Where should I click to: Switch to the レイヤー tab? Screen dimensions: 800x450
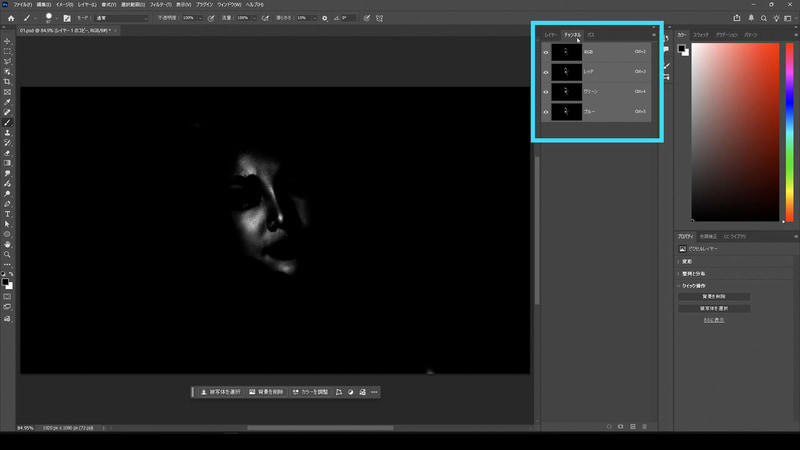550,35
